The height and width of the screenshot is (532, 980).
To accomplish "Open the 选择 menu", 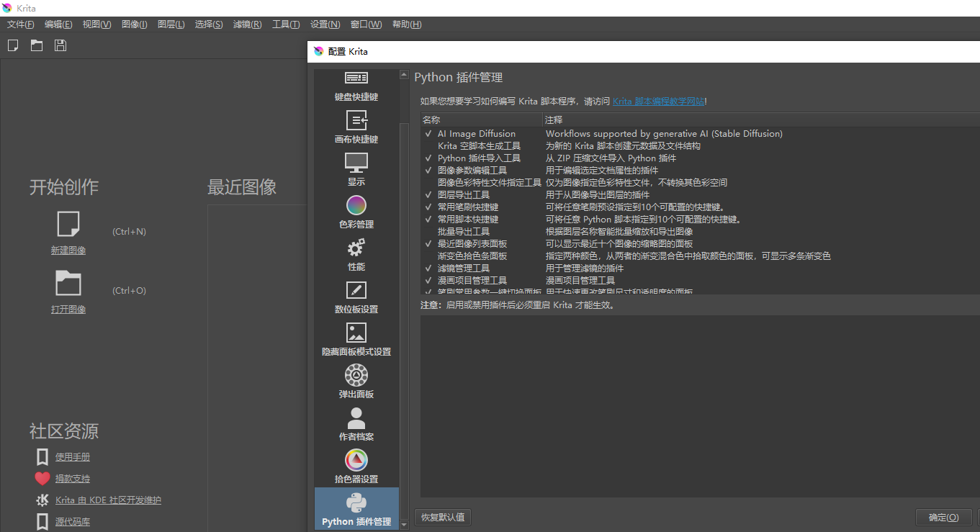I will (209, 24).
